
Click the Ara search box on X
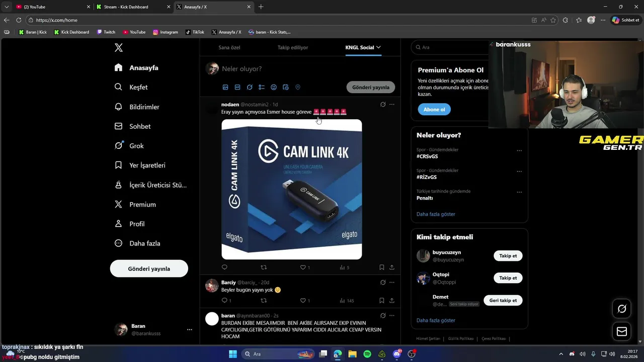tap(450, 47)
